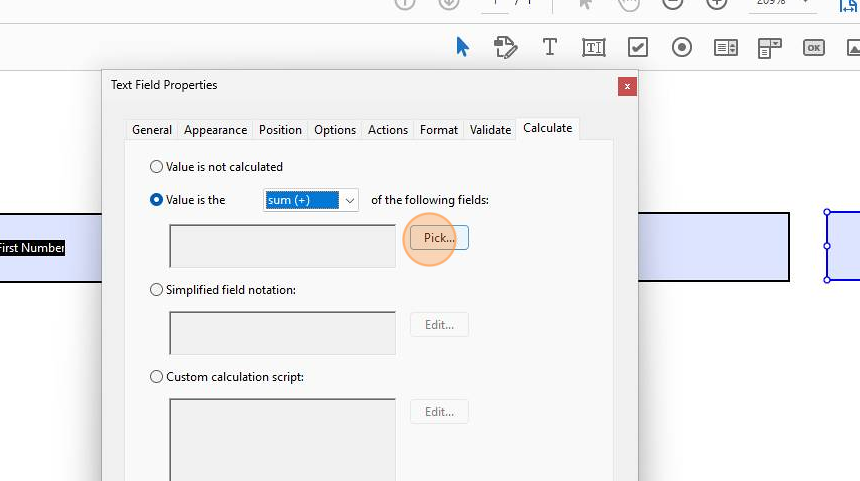
Task: Select the Add Check Box tool
Action: (x=638, y=47)
